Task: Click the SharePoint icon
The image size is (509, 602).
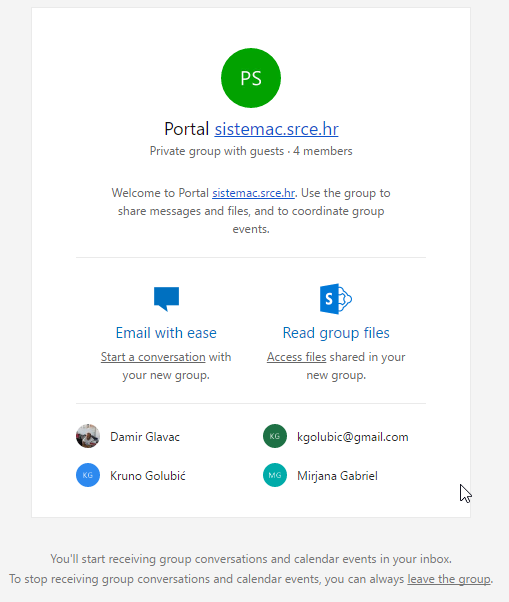Action: pos(336,299)
